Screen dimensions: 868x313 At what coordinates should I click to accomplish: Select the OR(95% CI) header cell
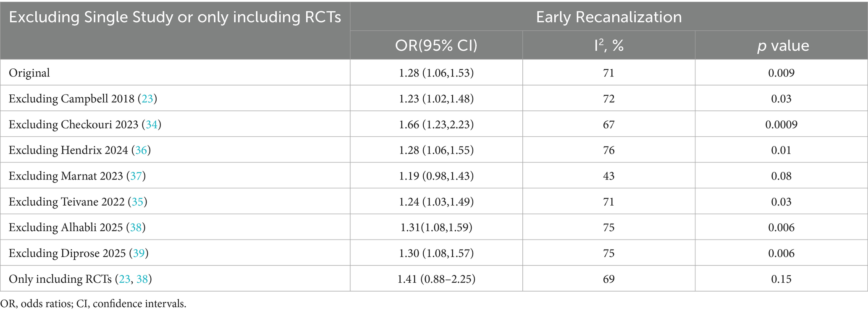(x=436, y=45)
